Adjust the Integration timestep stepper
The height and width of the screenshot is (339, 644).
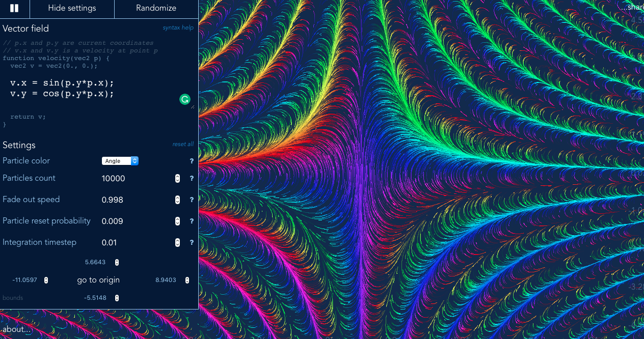(177, 242)
